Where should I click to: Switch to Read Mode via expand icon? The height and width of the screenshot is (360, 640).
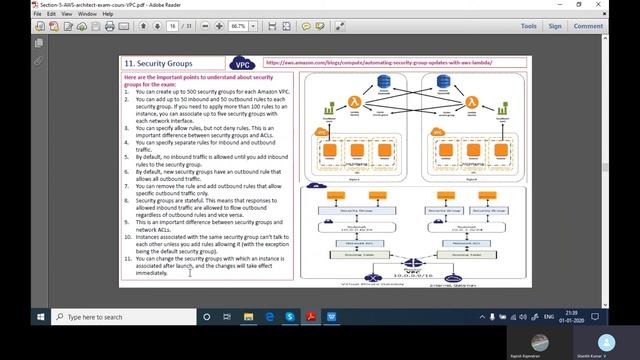(339, 26)
